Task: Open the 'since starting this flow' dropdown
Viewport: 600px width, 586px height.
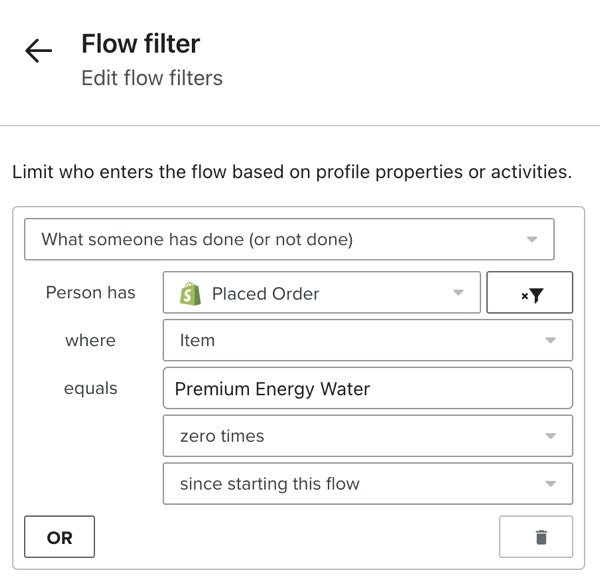Action: [x=367, y=484]
